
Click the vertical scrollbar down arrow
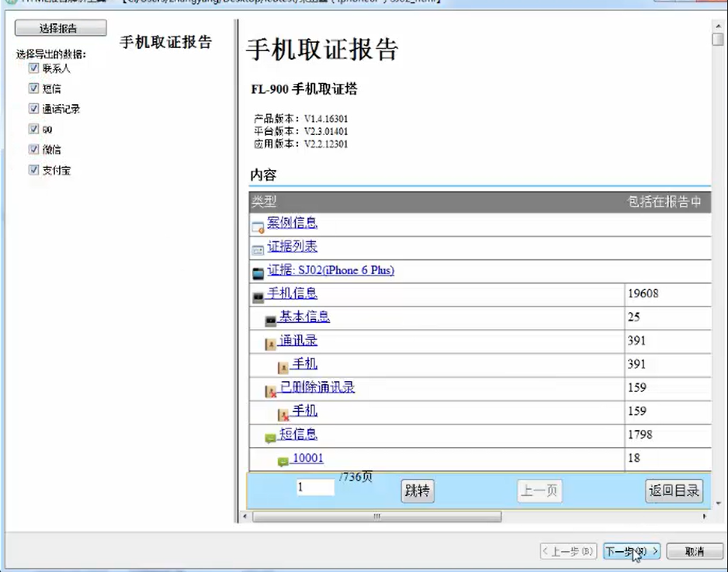click(x=718, y=503)
